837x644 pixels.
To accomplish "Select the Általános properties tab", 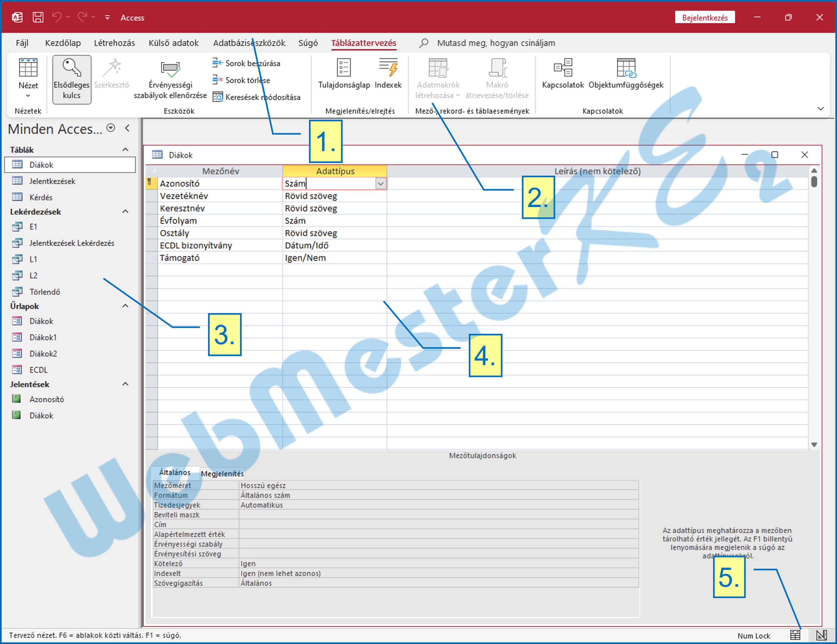I will click(175, 472).
